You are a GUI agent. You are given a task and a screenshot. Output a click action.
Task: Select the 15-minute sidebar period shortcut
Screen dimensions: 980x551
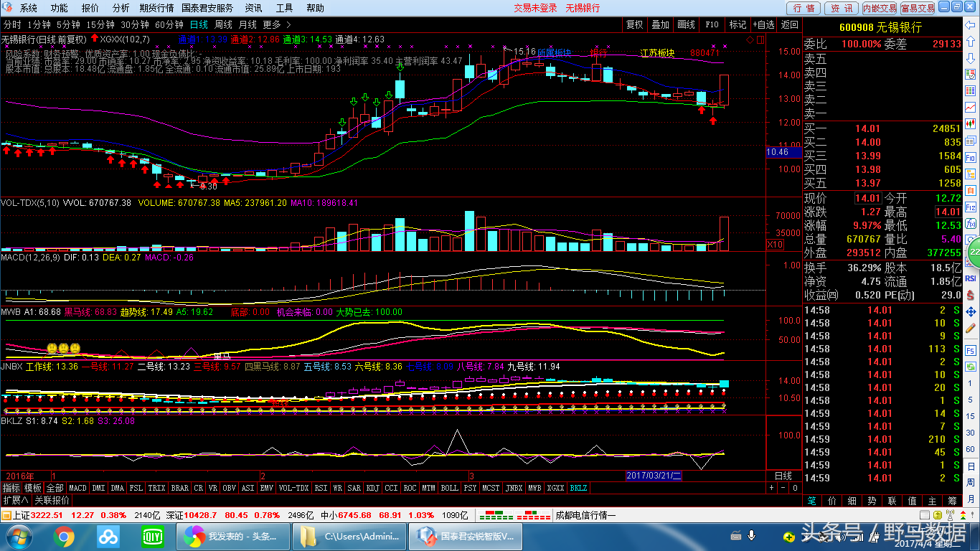(971, 416)
